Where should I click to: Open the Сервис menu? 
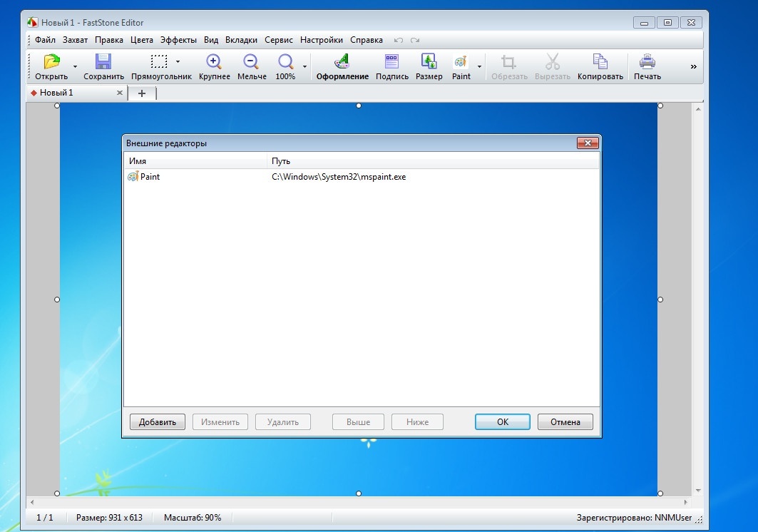coord(278,40)
